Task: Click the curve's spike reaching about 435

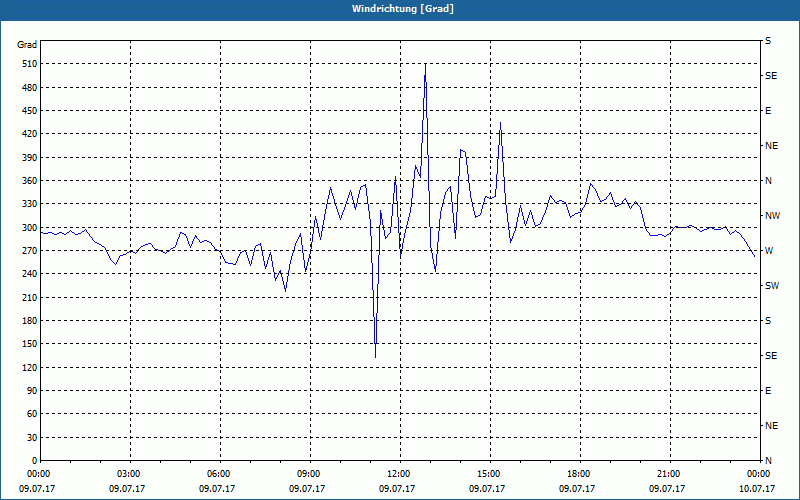Action: point(501,123)
